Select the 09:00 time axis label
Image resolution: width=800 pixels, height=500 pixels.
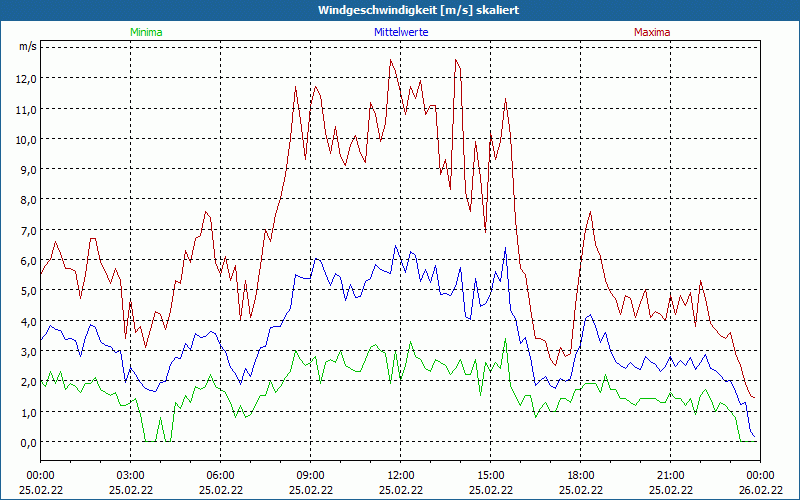point(311,475)
